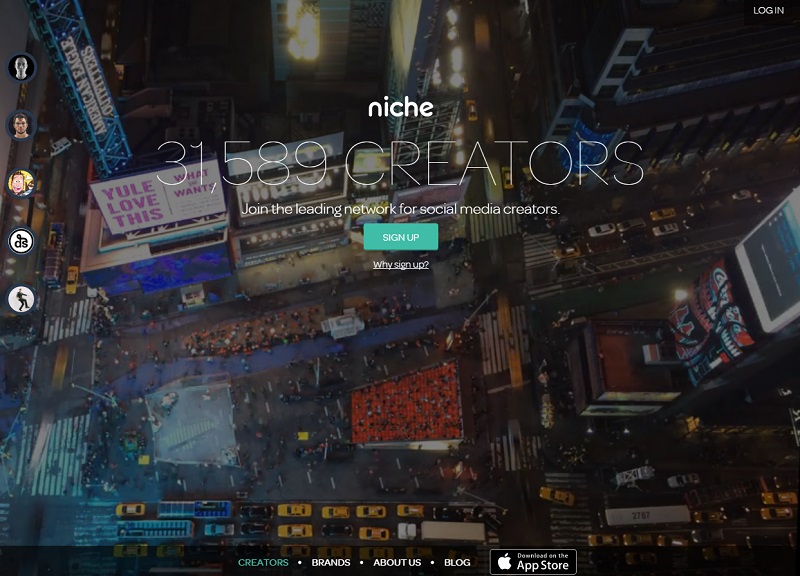Open the 'ds' logo creator avatar

coord(21,241)
